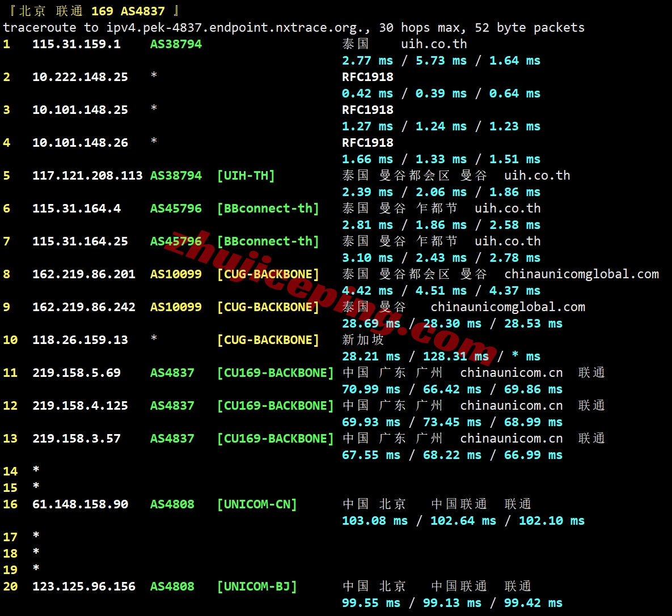This screenshot has height=616, width=672.
Task: Click IP address 10.101.148.25
Action: (x=80, y=110)
